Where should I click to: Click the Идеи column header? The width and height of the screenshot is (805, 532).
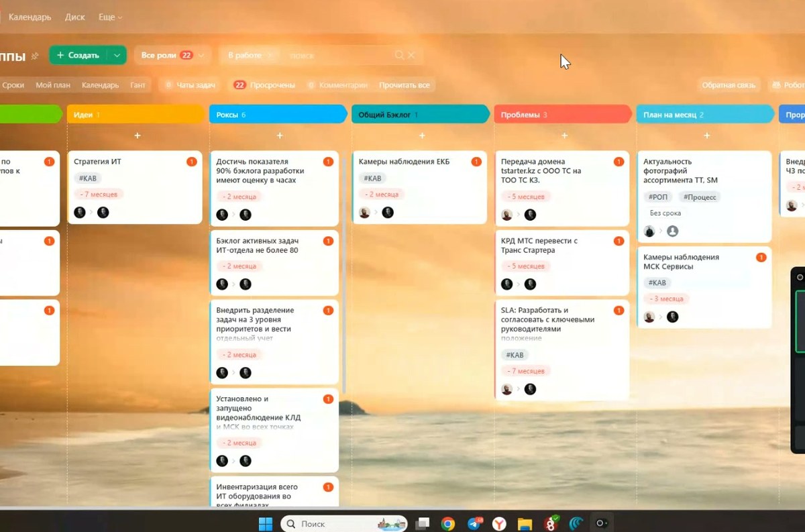click(x=136, y=115)
